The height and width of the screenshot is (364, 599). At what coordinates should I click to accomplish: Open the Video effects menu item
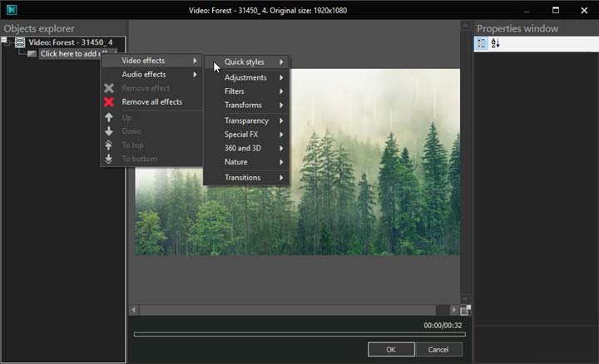[151, 61]
